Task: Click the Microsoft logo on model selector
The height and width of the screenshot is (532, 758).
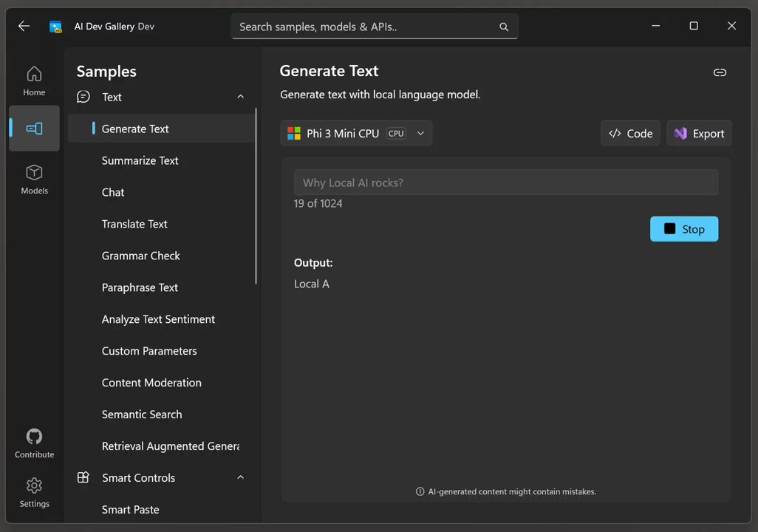Action: point(294,134)
